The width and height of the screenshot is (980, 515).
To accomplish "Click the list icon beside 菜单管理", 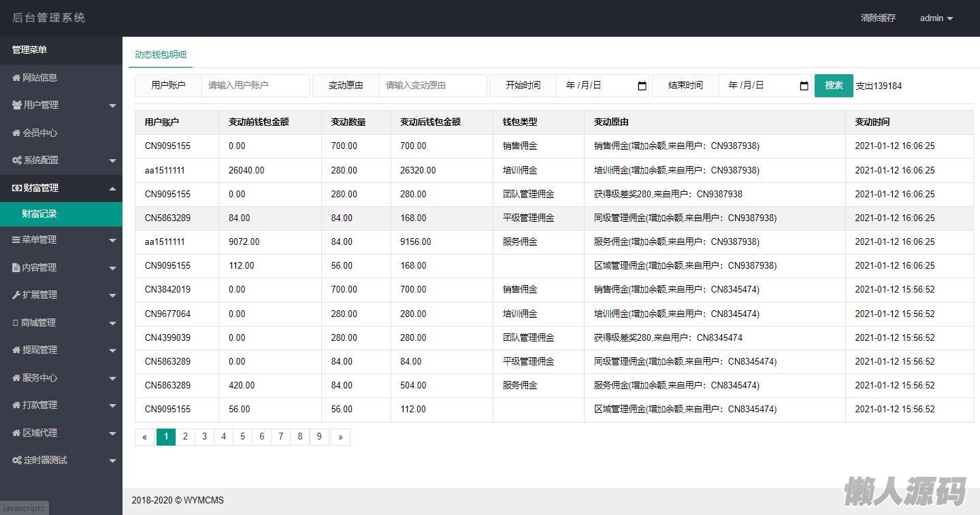I will [16, 239].
